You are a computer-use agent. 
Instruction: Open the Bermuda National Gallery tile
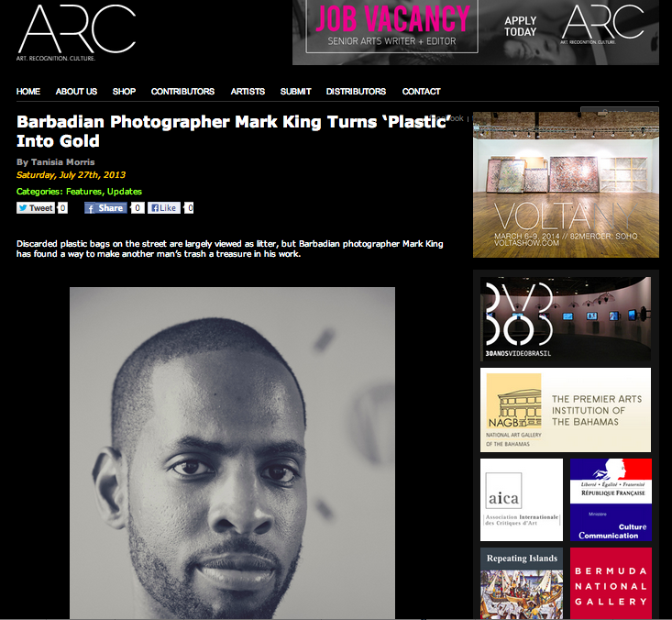[611, 583]
